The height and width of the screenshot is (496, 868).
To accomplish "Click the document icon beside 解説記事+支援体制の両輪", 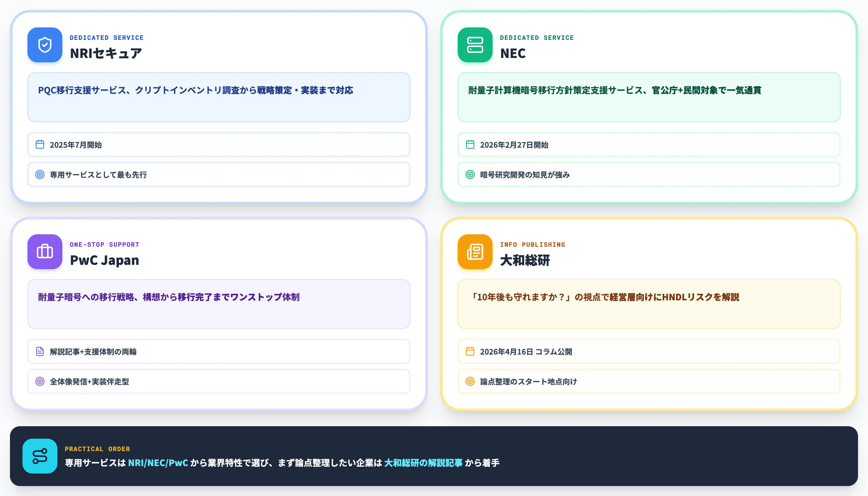I will click(x=40, y=351).
